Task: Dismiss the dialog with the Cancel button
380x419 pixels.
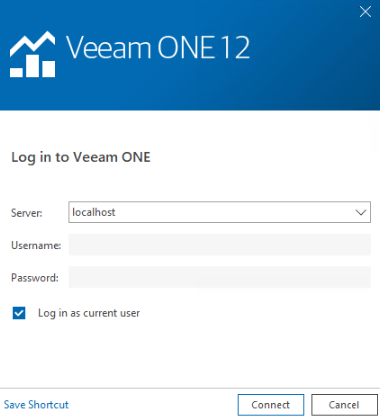Action: tap(344, 405)
